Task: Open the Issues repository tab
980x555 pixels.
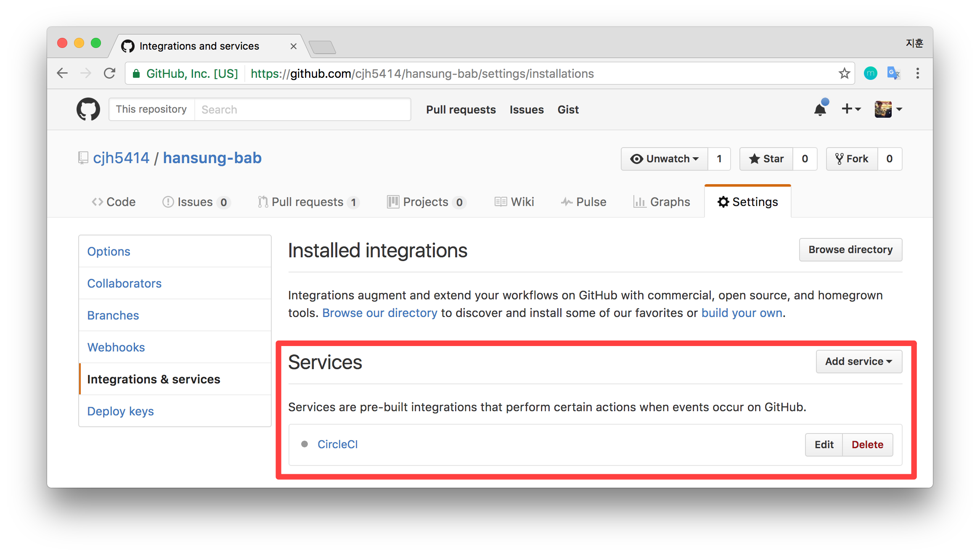Action: click(x=196, y=202)
